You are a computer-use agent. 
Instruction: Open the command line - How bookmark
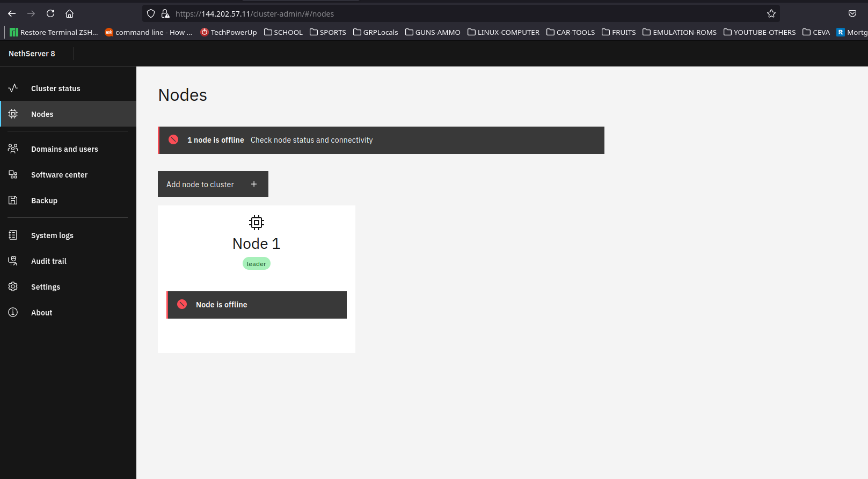click(x=148, y=32)
